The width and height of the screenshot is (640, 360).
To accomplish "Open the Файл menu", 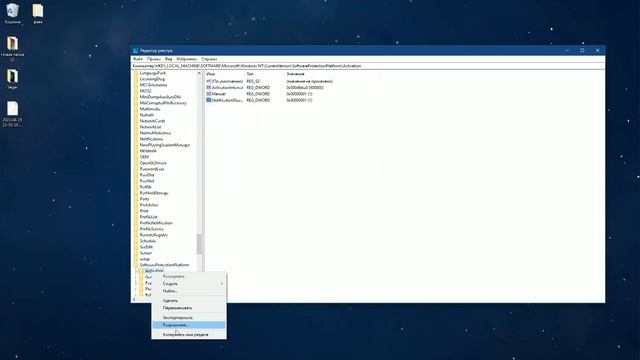I will pyautogui.click(x=138, y=59).
